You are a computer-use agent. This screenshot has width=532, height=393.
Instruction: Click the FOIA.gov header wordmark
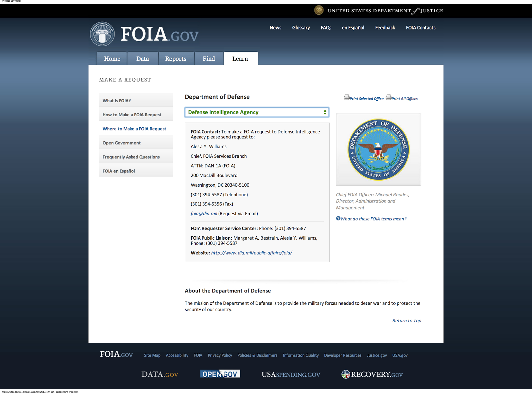pos(159,34)
